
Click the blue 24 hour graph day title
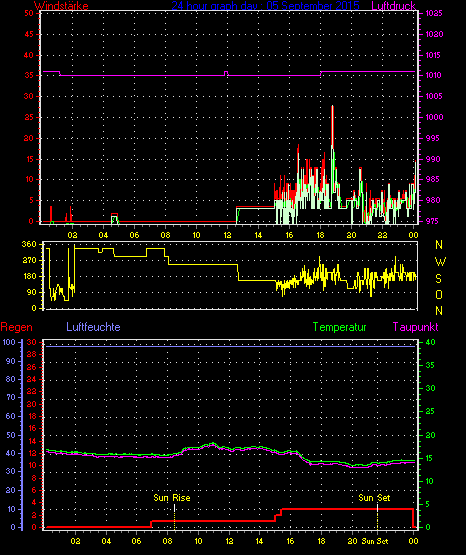(x=265, y=6)
